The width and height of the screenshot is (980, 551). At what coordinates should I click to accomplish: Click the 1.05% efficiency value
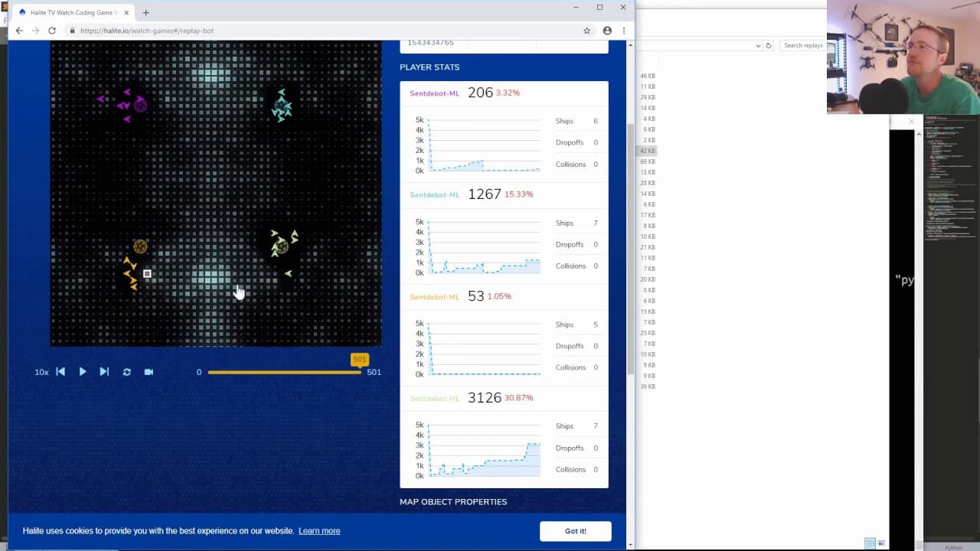(x=499, y=296)
